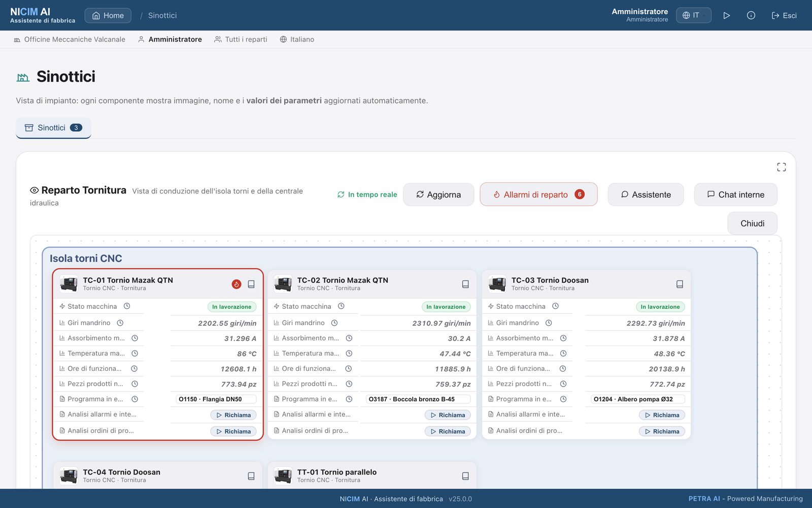
Task: Click the Amministratore role item in the subheader
Action: pyautogui.click(x=170, y=39)
